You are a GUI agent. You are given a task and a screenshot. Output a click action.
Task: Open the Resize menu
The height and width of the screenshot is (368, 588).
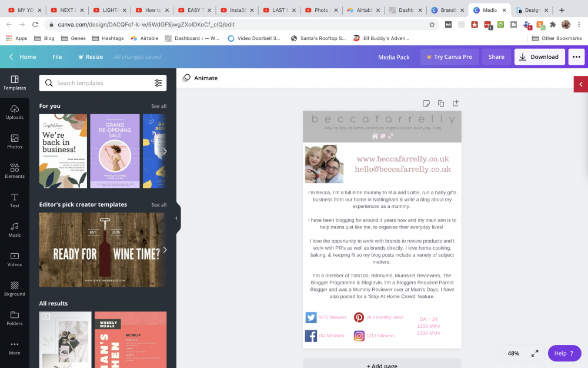90,57
